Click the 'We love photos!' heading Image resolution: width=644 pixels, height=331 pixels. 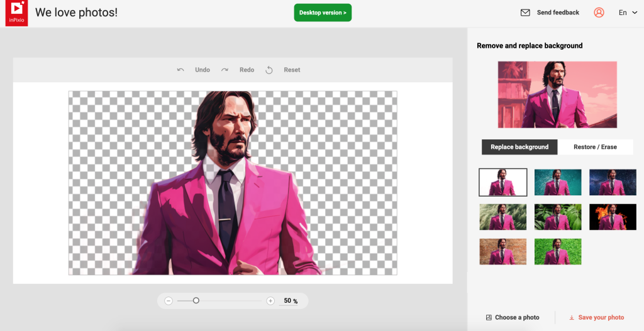(x=76, y=13)
